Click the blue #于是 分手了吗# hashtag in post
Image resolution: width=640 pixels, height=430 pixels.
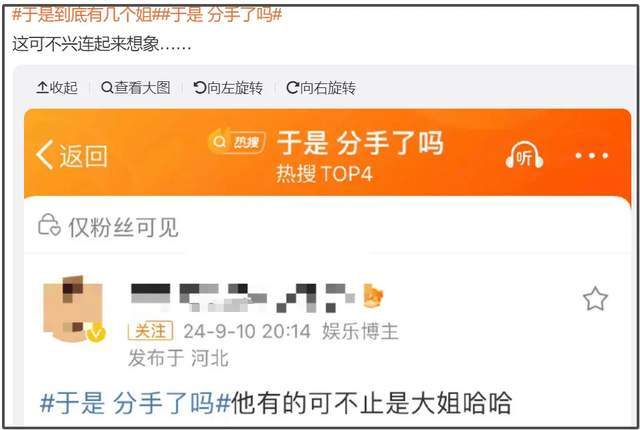pos(136,403)
